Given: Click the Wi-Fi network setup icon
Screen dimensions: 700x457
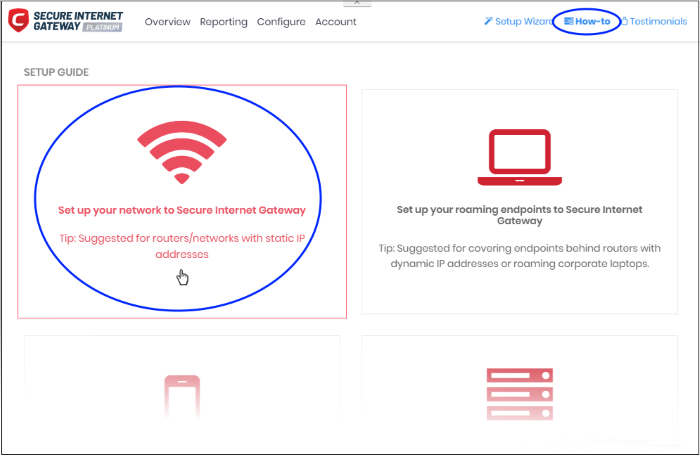Looking at the screenshot, I should coord(182,152).
